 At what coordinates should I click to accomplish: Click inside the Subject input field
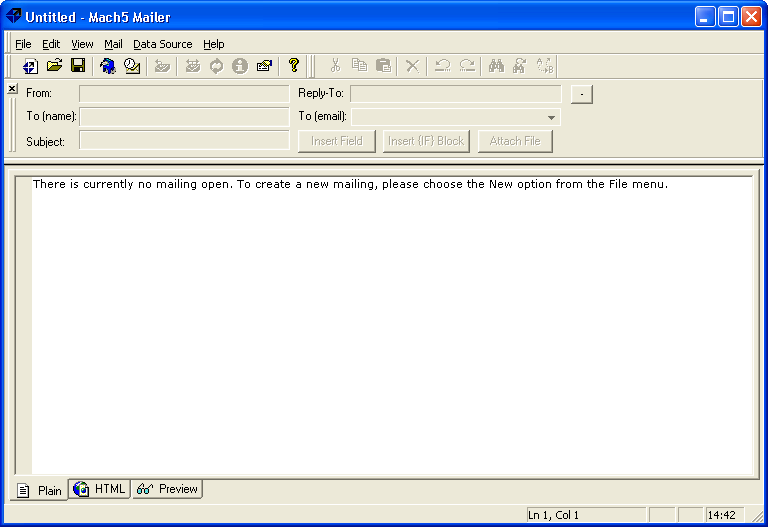pos(184,141)
